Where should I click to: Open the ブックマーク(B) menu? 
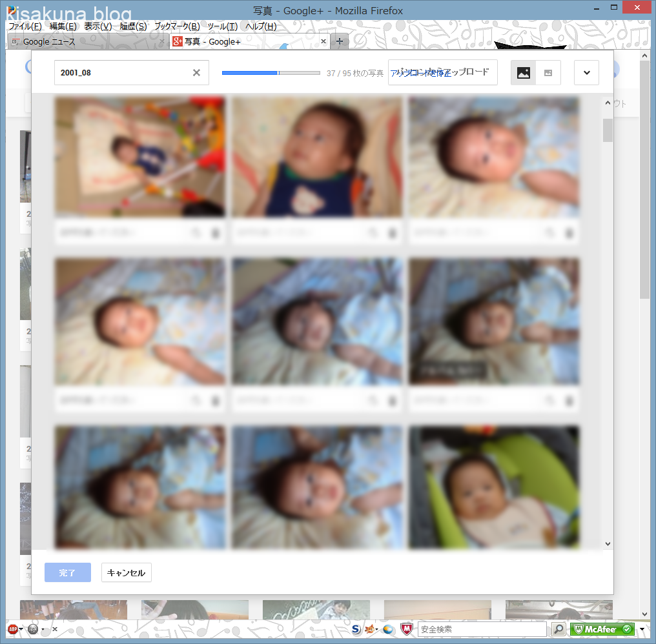176,26
